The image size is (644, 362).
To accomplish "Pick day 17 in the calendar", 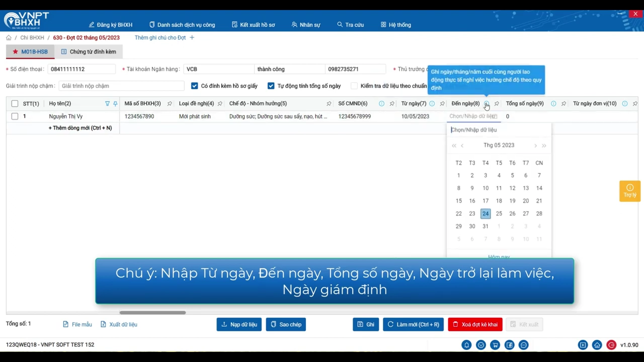I will click(x=486, y=201).
